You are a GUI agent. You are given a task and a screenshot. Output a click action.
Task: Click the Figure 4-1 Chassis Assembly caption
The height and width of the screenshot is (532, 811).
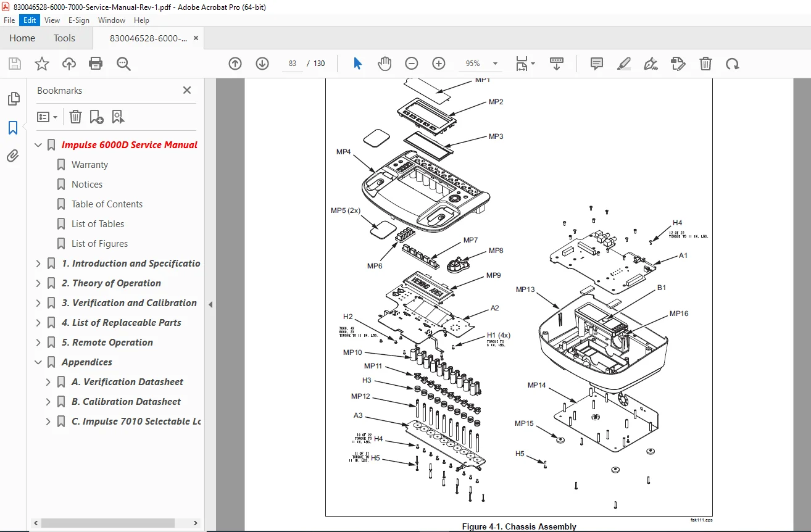[x=519, y=527]
